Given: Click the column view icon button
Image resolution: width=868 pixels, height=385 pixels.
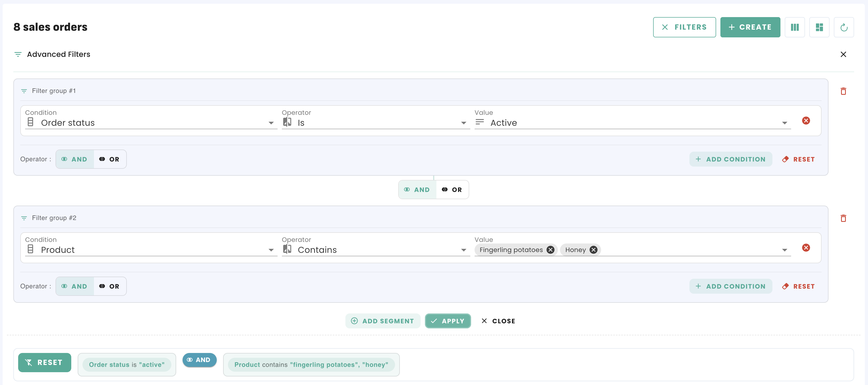Looking at the screenshot, I should click(795, 27).
